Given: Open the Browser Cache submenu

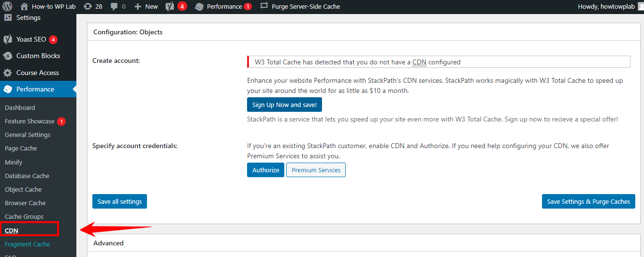Looking at the screenshot, I should [x=25, y=203].
